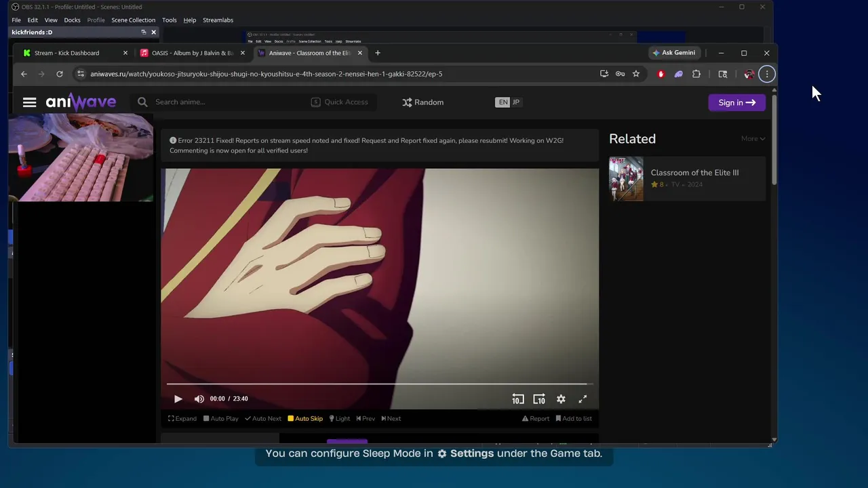Expand the Related More dropdown

(753, 139)
